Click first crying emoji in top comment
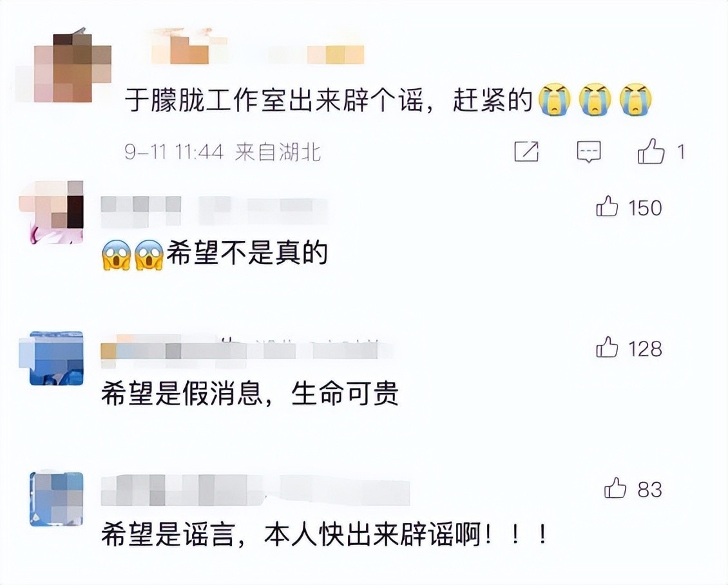 [554, 99]
